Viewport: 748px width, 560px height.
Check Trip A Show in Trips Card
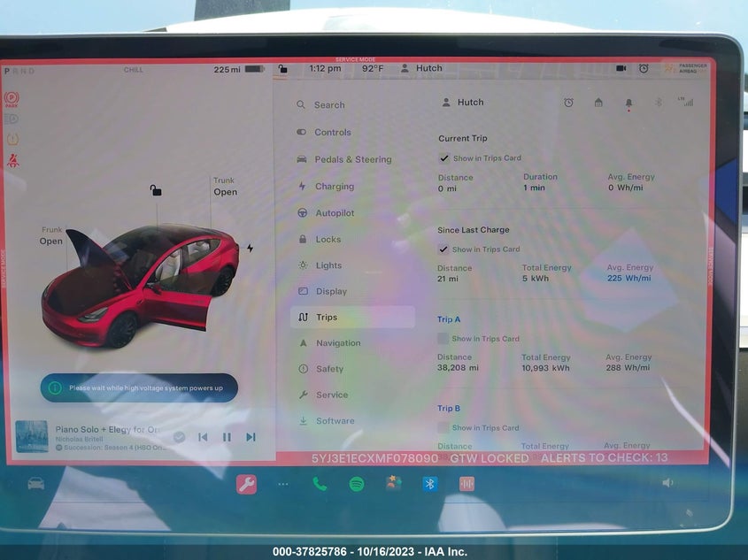pyautogui.click(x=443, y=338)
